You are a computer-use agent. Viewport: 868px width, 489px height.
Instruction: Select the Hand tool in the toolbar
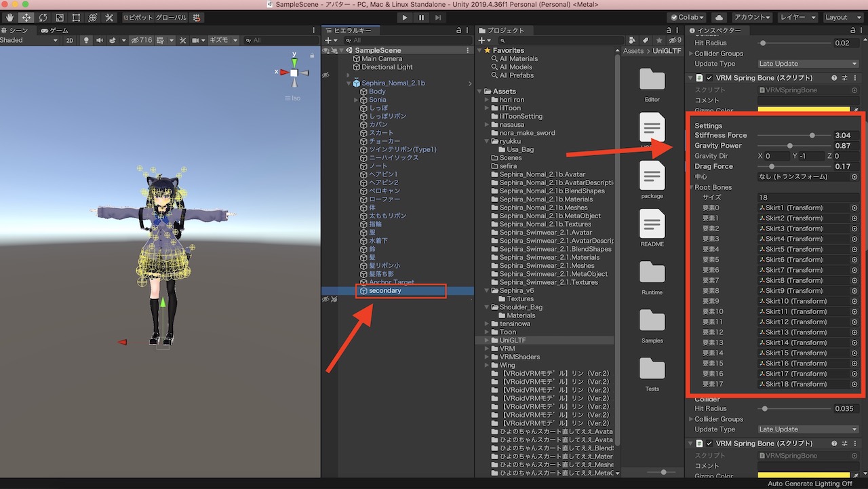[9, 18]
